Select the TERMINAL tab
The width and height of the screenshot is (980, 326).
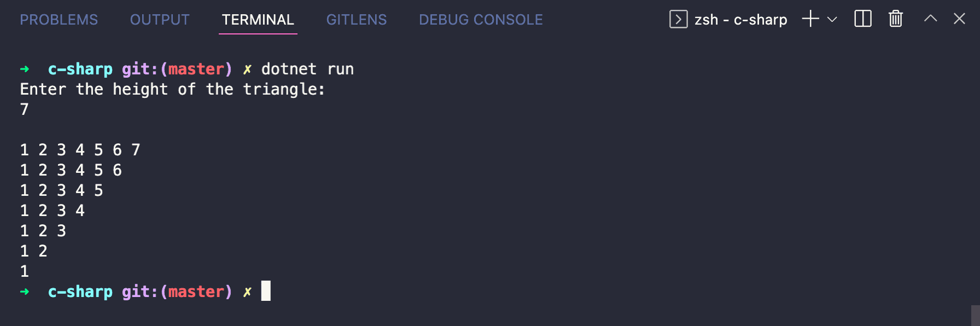258,20
